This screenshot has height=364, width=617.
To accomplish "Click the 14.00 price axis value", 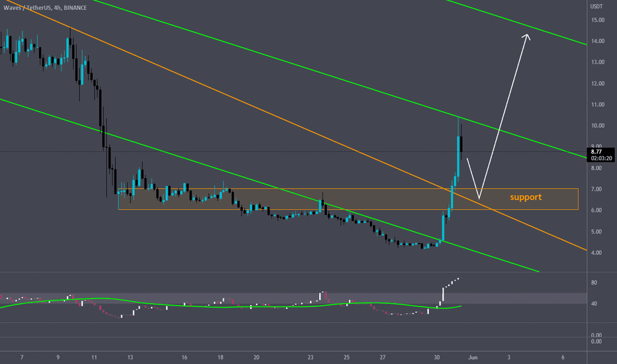I will [598, 41].
